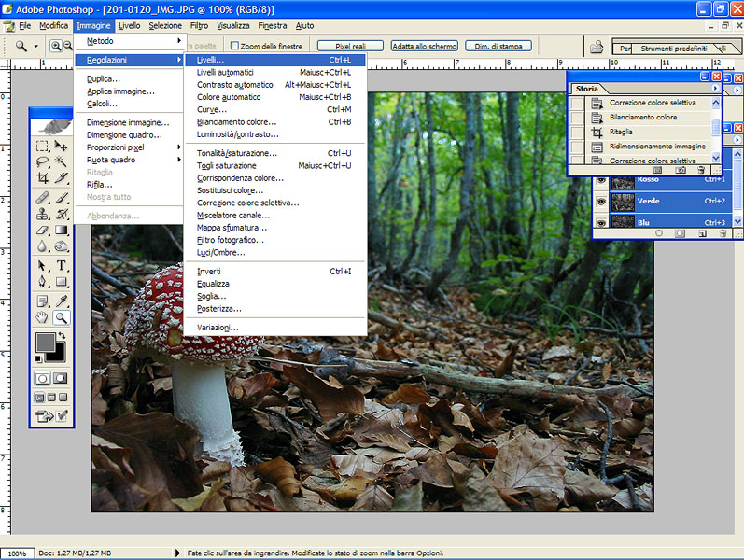Select the Move tool
Viewport: 744px width, 560px height.
62,146
